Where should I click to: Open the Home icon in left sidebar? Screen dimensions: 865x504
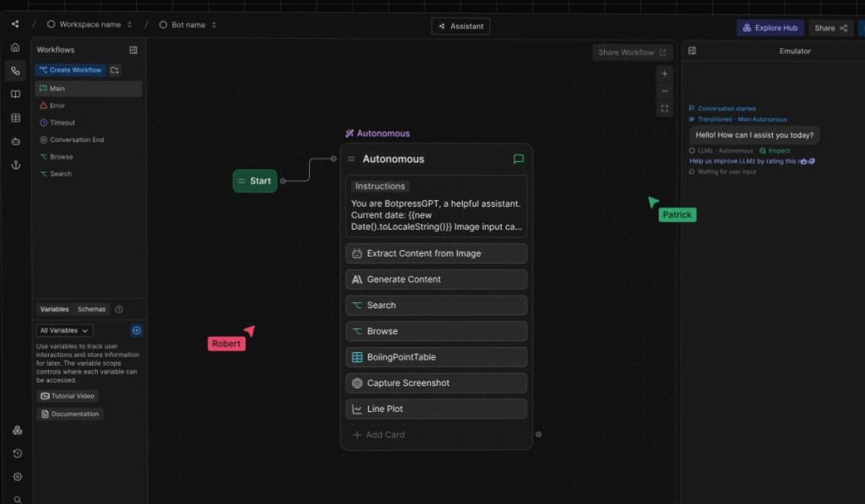15,47
